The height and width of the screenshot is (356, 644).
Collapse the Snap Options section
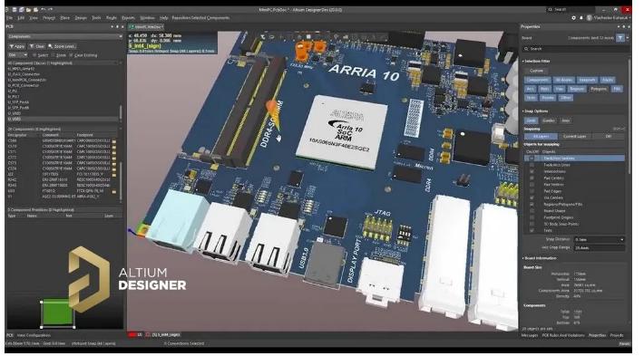[523, 111]
